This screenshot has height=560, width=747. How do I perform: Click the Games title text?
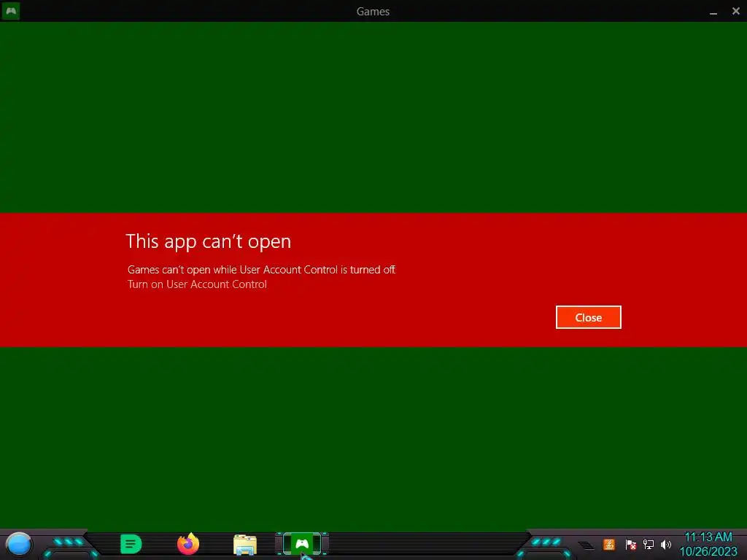pos(373,12)
